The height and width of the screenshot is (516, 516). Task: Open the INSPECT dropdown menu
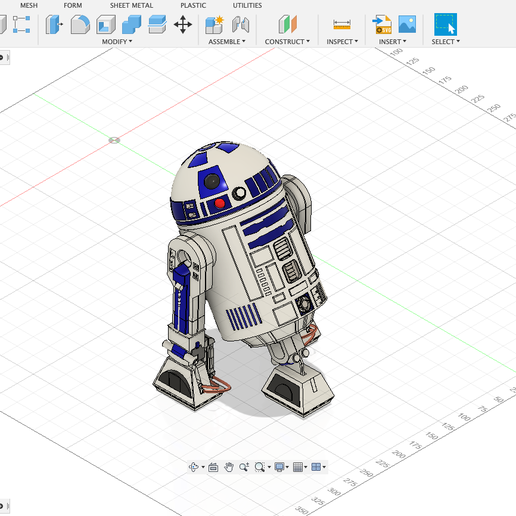pos(342,42)
